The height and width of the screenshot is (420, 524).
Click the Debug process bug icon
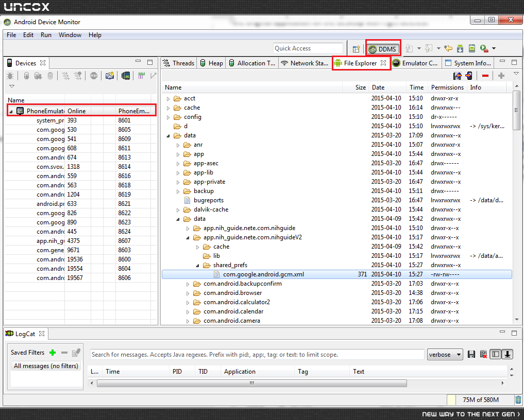pos(10,76)
